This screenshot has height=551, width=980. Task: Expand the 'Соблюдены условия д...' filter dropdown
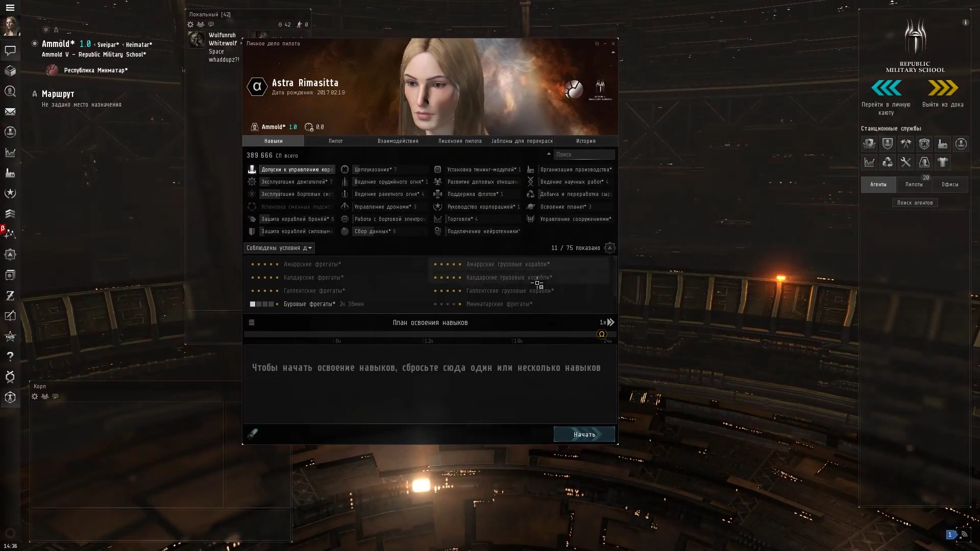[279, 248]
